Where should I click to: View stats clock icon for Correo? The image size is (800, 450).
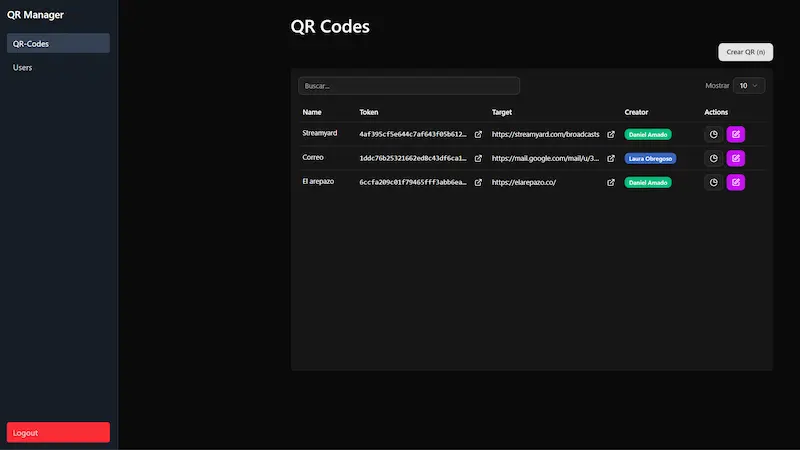click(x=714, y=158)
